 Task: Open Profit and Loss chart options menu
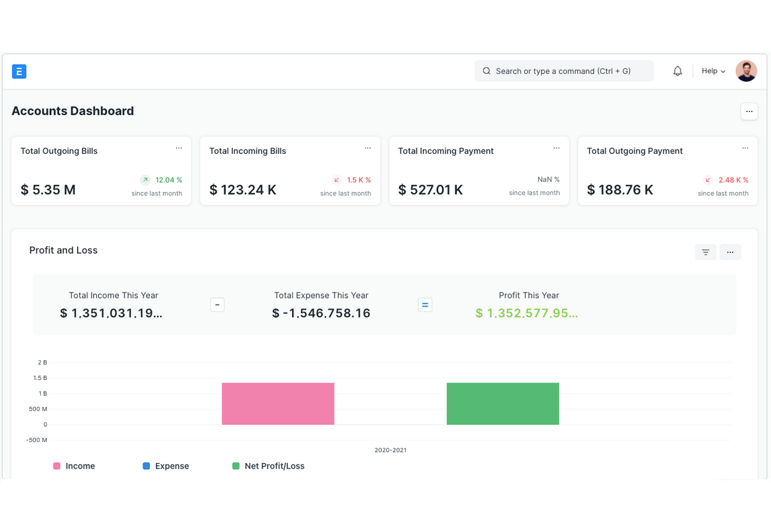[x=730, y=252]
